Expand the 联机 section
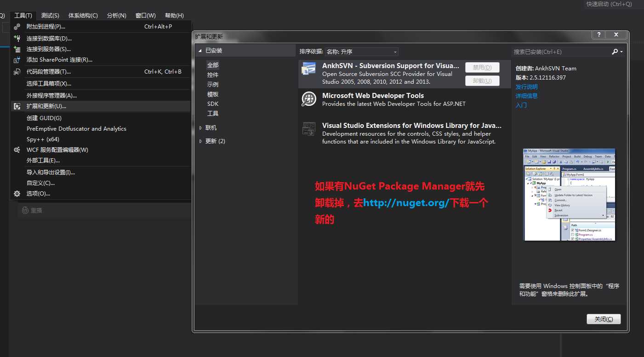The image size is (644, 357). pyautogui.click(x=200, y=128)
